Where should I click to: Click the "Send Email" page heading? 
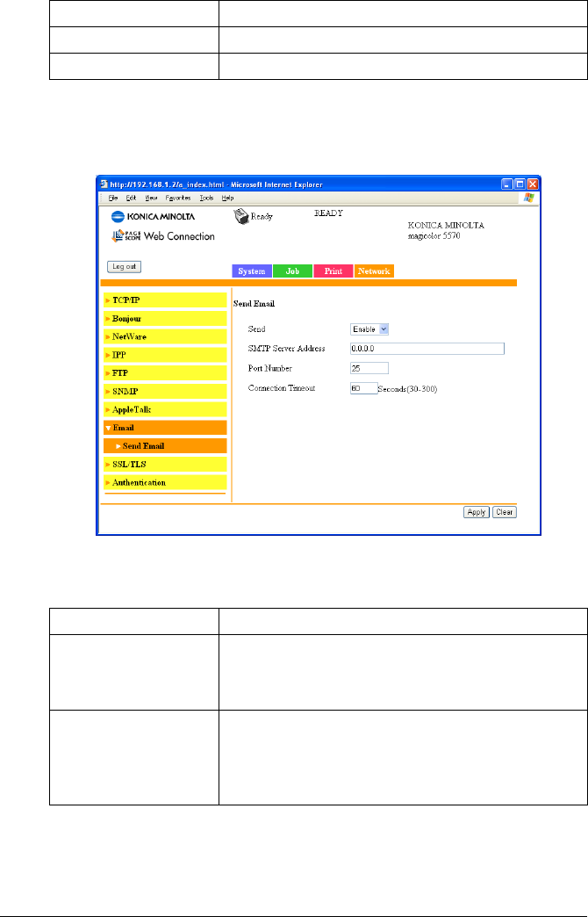[254, 304]
